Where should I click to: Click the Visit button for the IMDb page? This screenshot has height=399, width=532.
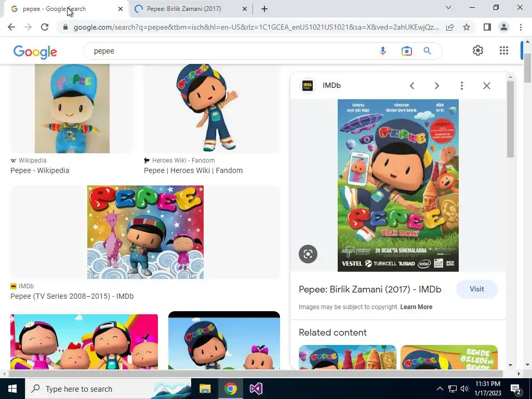[477, 289]
